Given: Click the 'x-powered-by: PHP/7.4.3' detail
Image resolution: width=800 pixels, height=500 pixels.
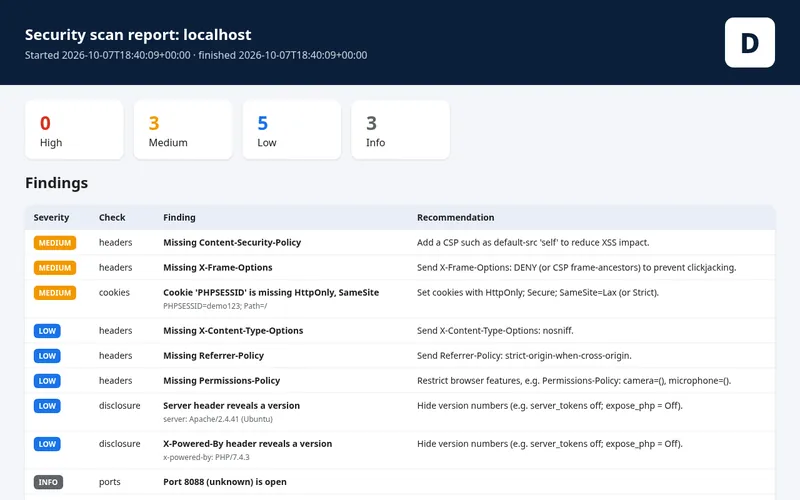Looking at the screenshot, I should click(206, 457).
